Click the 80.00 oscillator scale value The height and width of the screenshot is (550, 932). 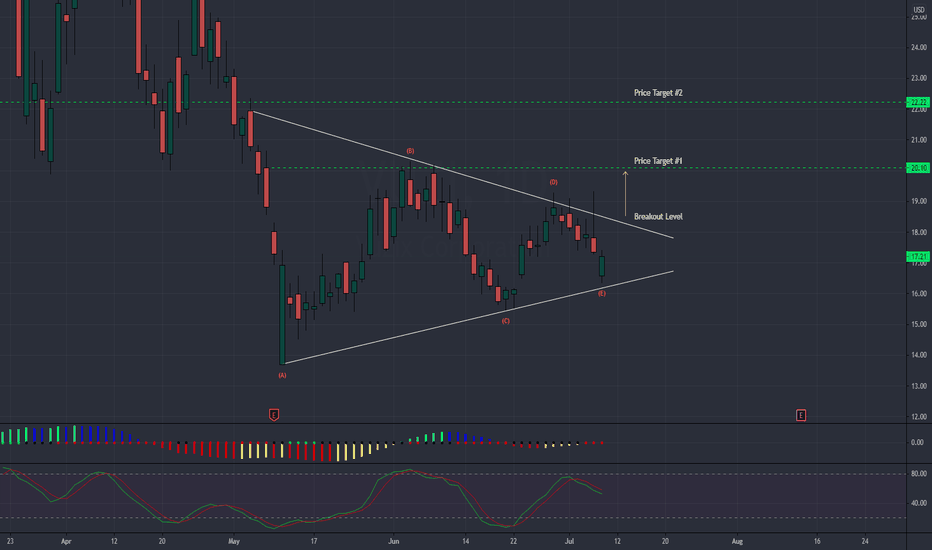(918, 474)
